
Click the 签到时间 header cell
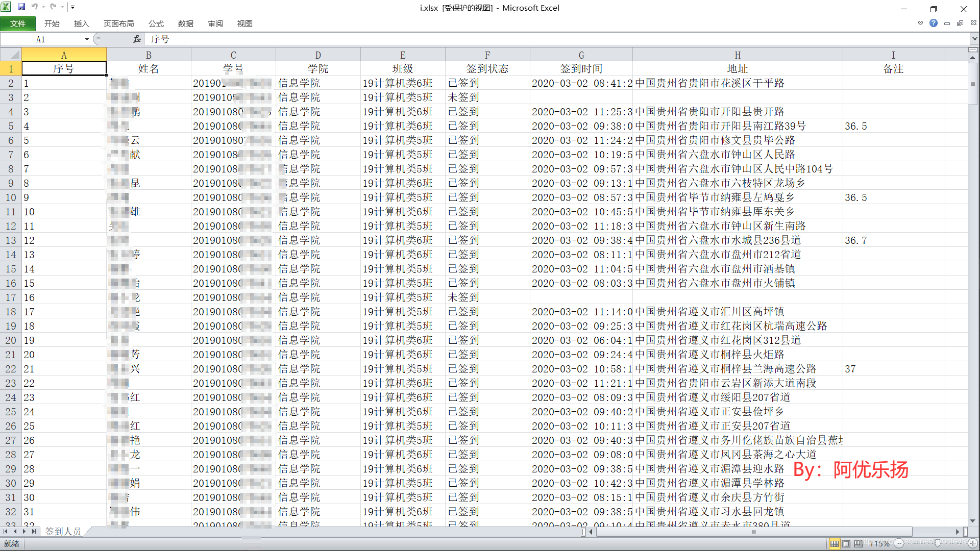581,68
